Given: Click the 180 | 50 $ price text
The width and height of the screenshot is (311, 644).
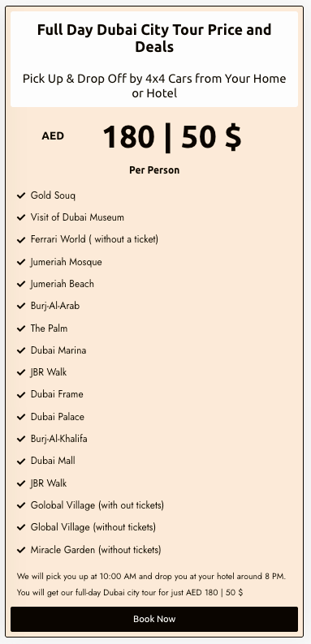Looking at the screenshot, I should [x=172, y=137].
